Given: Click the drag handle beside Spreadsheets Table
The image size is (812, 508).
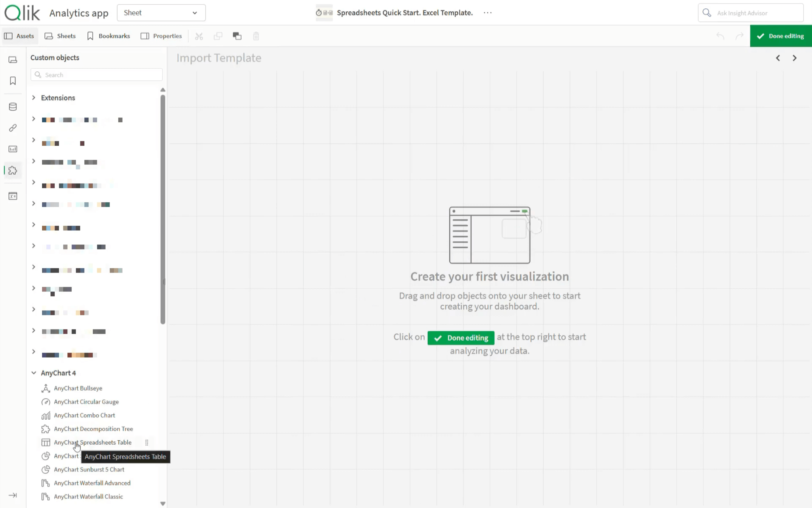Looking at the screenshot, I should tap(147, 442).
